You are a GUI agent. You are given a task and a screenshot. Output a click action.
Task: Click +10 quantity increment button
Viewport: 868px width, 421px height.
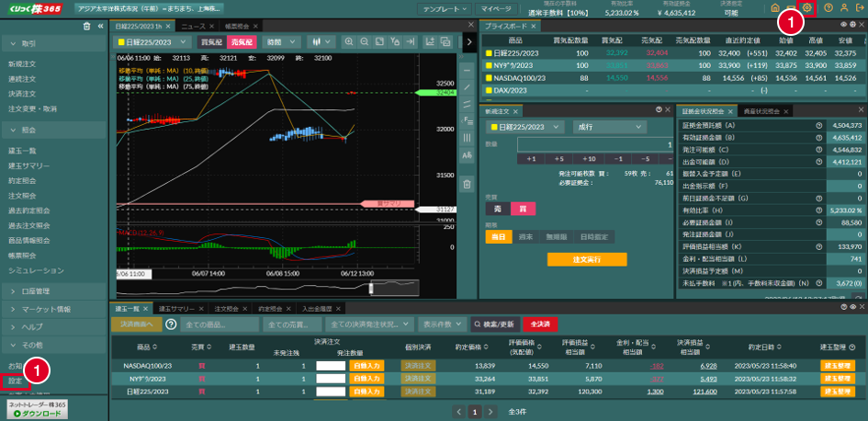[x=589, y=159]
